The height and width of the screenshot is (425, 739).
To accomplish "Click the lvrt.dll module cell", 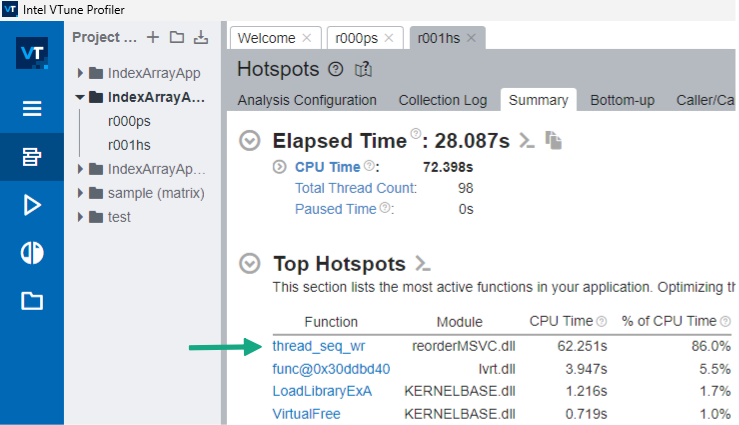I will pos(497,368).
